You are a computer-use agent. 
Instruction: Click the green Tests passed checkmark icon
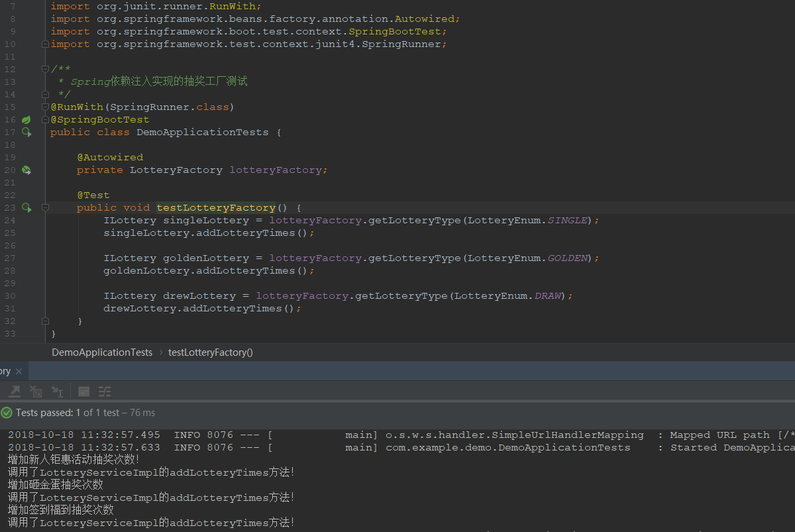click(x=7, y=413)
